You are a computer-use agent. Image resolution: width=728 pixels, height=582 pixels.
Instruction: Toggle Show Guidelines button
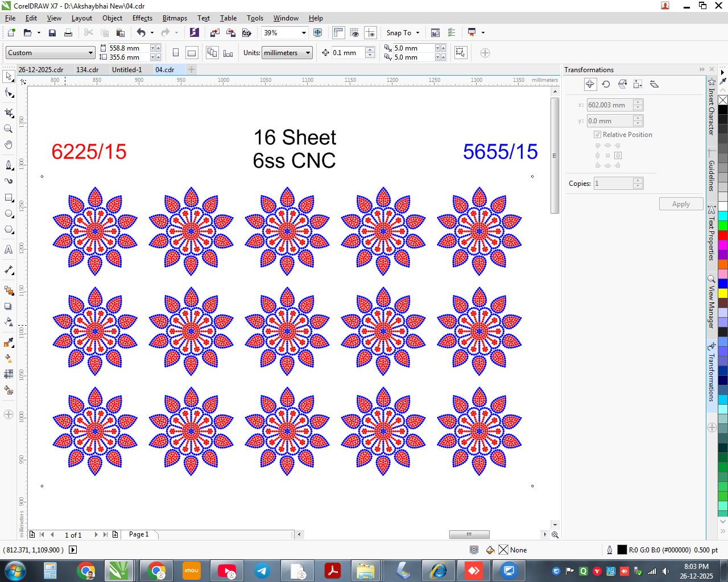point(370,33)
